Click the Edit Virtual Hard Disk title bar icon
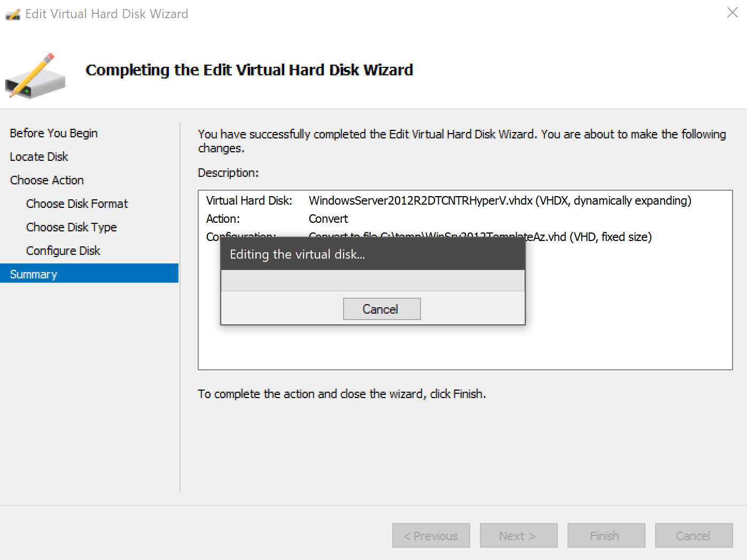 pos(12,13)
